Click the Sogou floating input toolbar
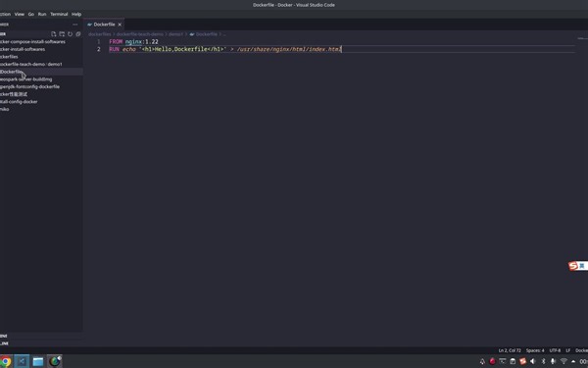 [578, 266]
